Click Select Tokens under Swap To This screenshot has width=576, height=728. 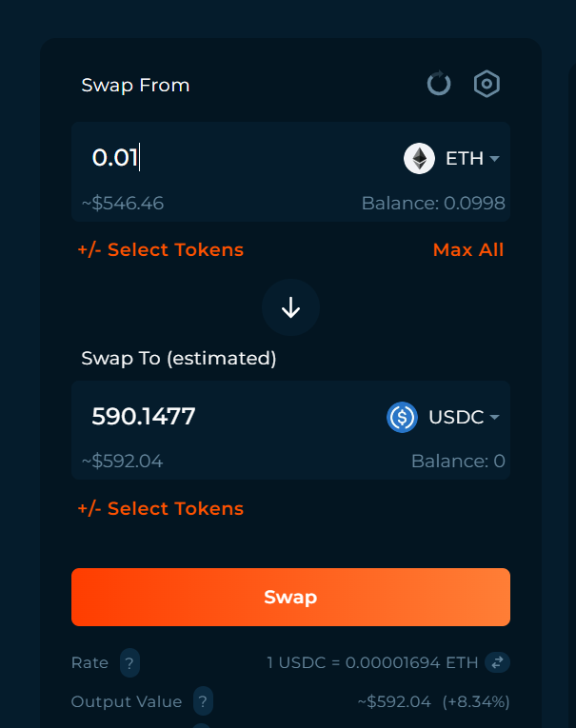(161, 508)
